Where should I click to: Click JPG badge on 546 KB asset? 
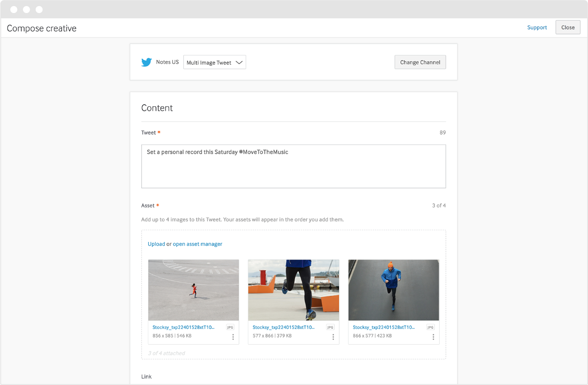click(230, 327)
